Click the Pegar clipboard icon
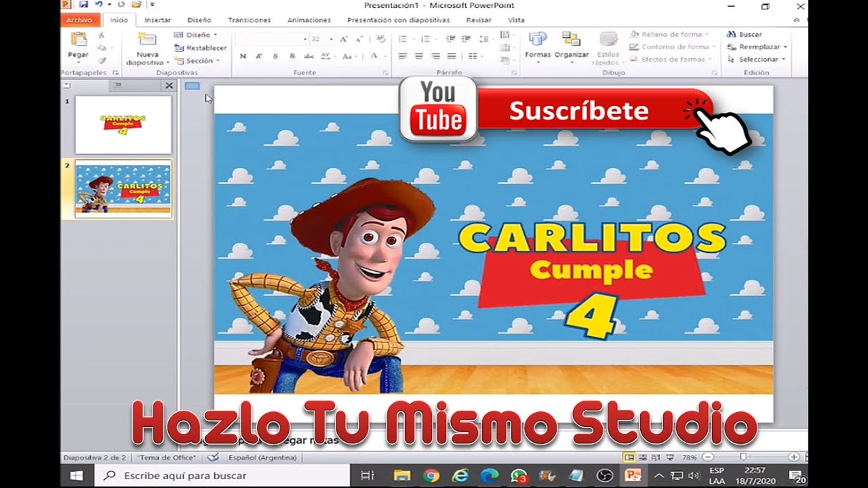The height and width of the screenshot is (488, 868). pos(78,39)
